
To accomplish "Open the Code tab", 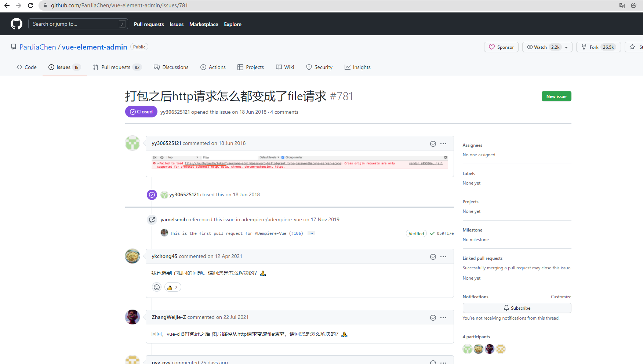I will pos(26,67).
